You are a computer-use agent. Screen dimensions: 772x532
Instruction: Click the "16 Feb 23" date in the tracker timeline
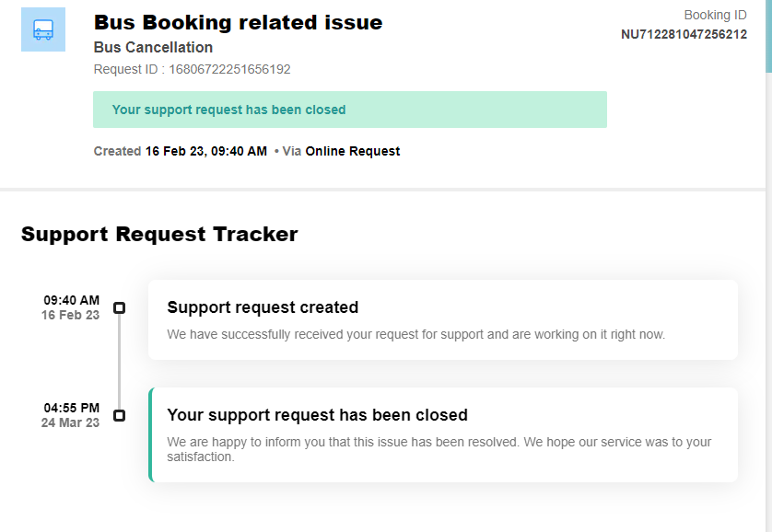pos(70,315)
